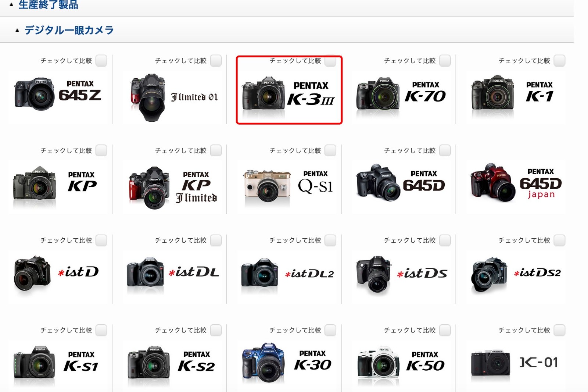Viewport: 588px width, 392px height.
Task: Select the *ist DS logo text
Action: pyautogui.click(x=422, y=273)
